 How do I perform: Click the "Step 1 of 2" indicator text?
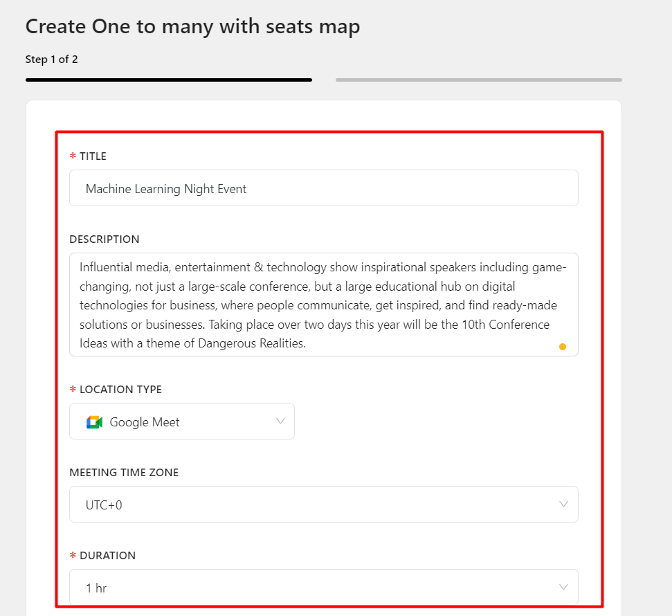pos(52,60)
